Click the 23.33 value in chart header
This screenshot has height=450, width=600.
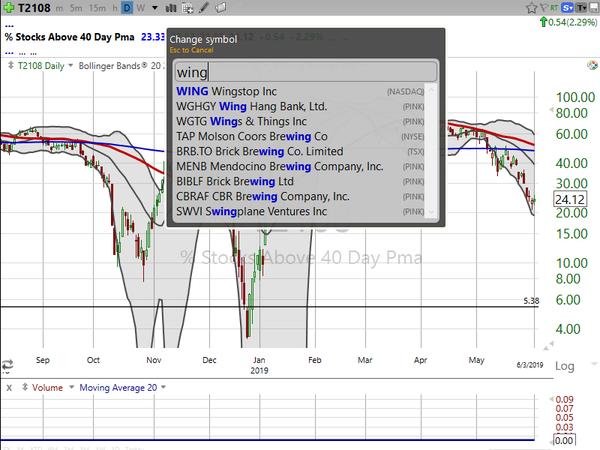tap(153, 37)
